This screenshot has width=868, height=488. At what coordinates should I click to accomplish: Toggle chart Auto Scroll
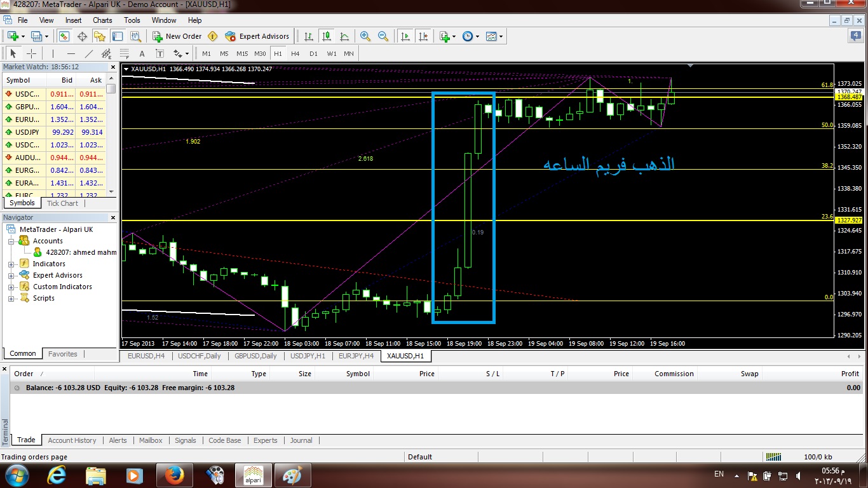coord(405,36)
